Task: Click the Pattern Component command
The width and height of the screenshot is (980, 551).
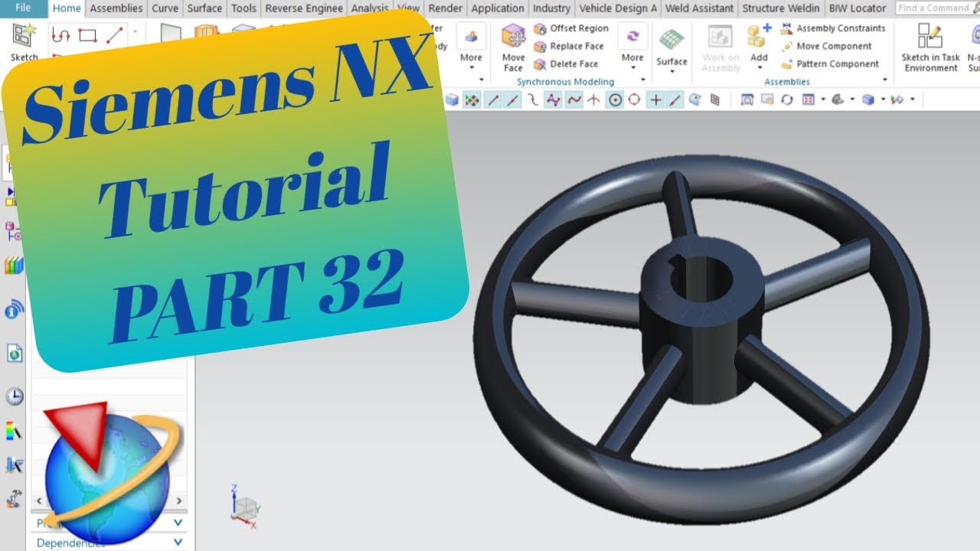Action: [830, 64]
